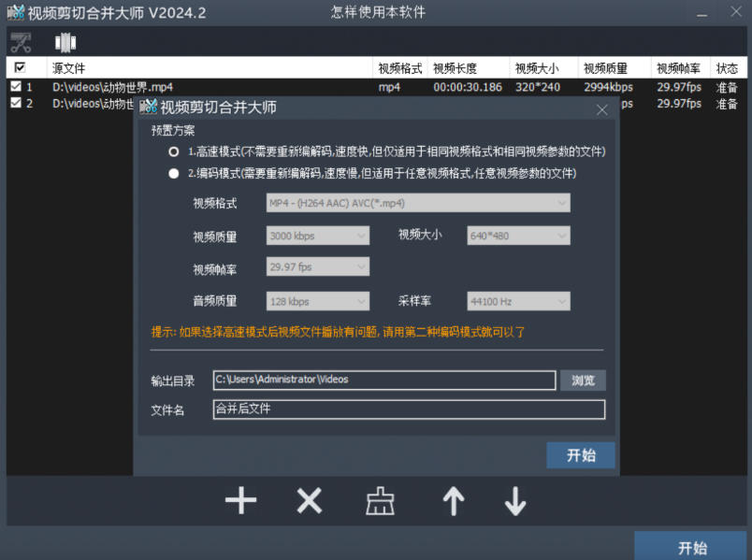Minimize the main application window
This screenshot has width=752, height=560.
pyautogui.click(x=702, y=13)
